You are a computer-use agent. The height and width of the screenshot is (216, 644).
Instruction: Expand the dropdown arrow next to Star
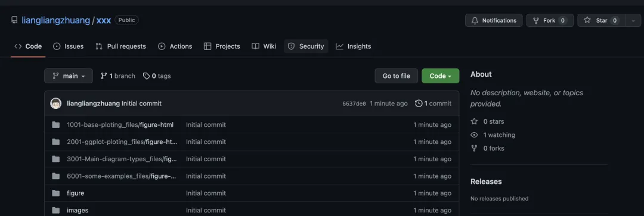tap(633, 20)
